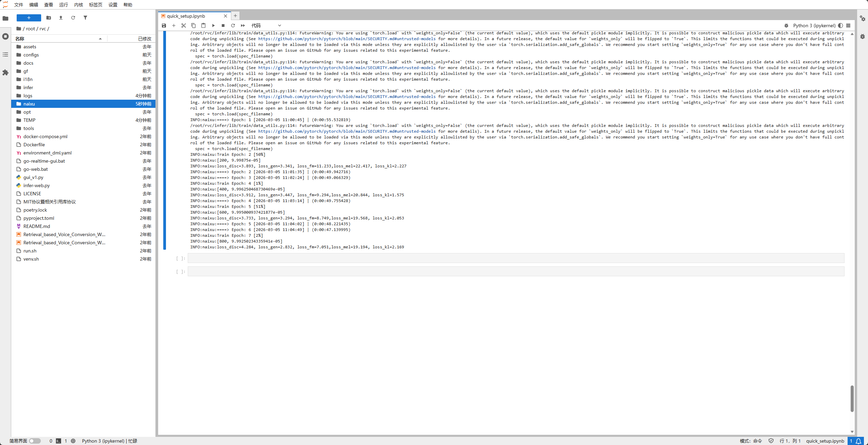Screen dimensions: 868x445
Task: Open the 设置 menu
Action: click(113, 5)
